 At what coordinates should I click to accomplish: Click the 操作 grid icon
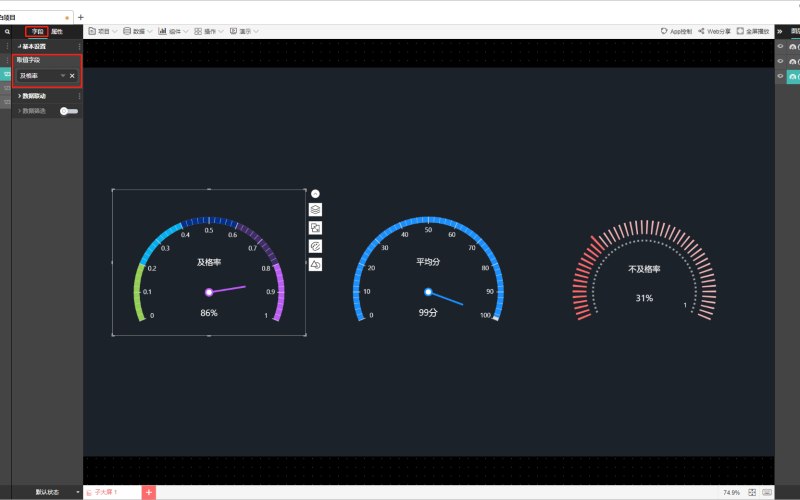(198, 31)
